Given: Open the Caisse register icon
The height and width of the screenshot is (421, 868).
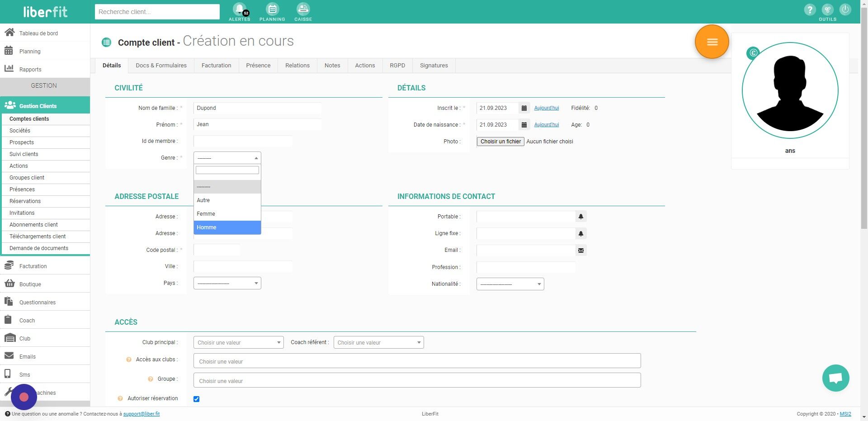Looking at the screenshot, I should (x=303, y=9).
